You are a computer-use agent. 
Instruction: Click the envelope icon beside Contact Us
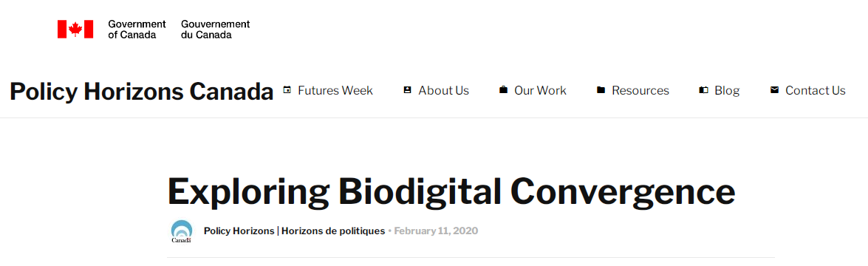point(774,90)
